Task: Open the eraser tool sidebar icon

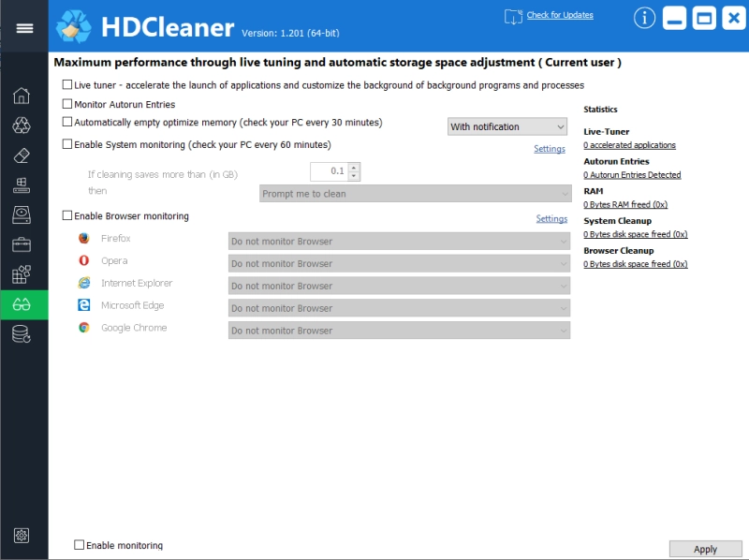Action: [22, 155]
